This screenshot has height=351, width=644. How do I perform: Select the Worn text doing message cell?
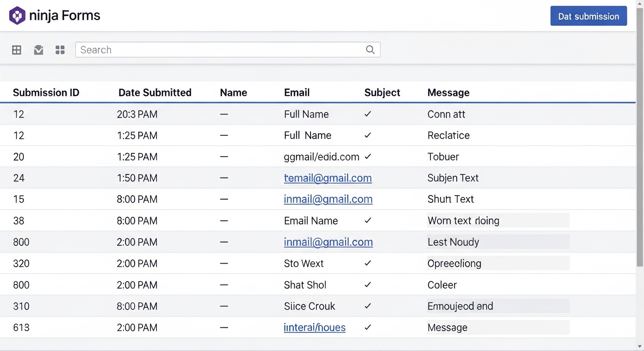[498, 220]
